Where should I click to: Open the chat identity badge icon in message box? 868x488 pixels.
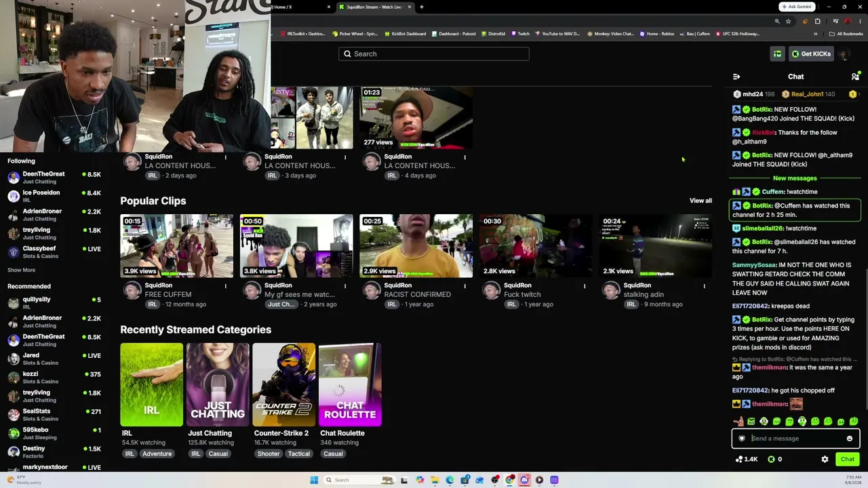[742, 439]
